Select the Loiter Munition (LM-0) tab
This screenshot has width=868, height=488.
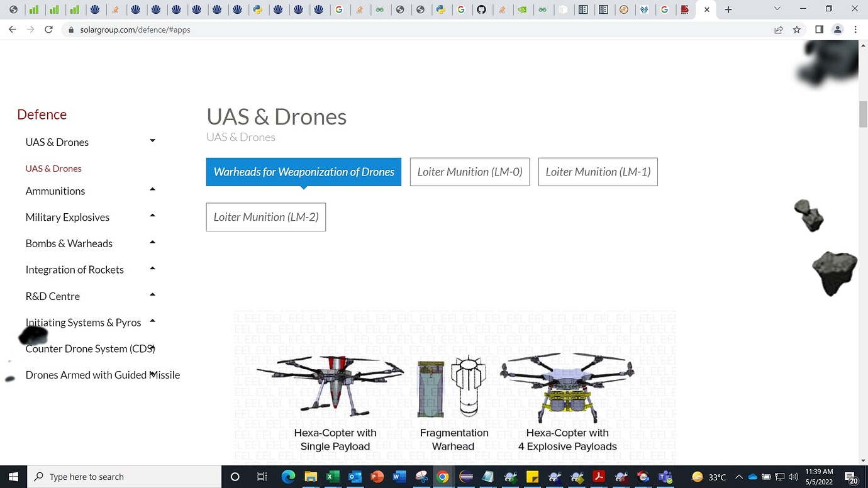coord(470,172)
